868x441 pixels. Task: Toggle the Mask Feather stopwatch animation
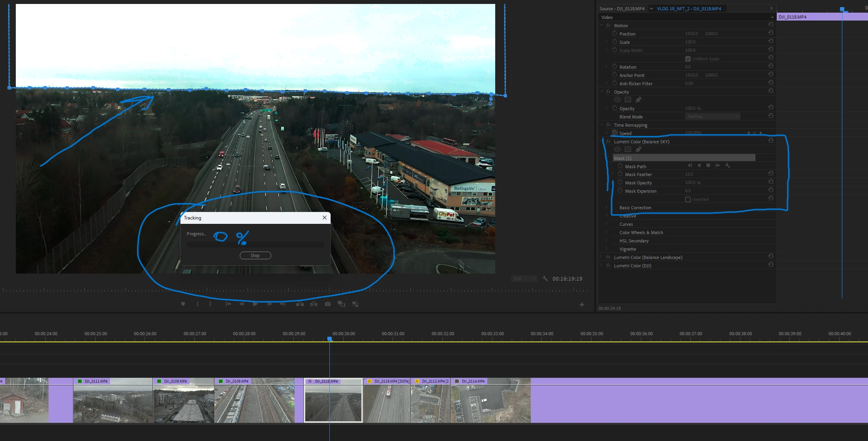tap(620, 174)
